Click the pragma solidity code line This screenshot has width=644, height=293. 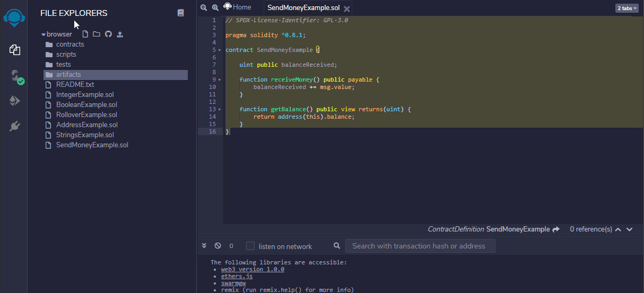[x=265, y=35]
